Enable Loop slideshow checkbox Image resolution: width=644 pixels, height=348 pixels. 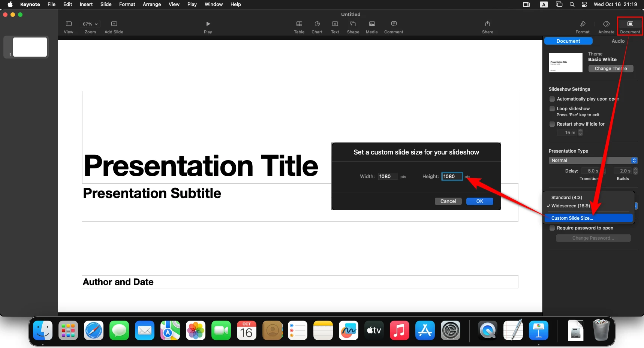(x=552, y=109)
